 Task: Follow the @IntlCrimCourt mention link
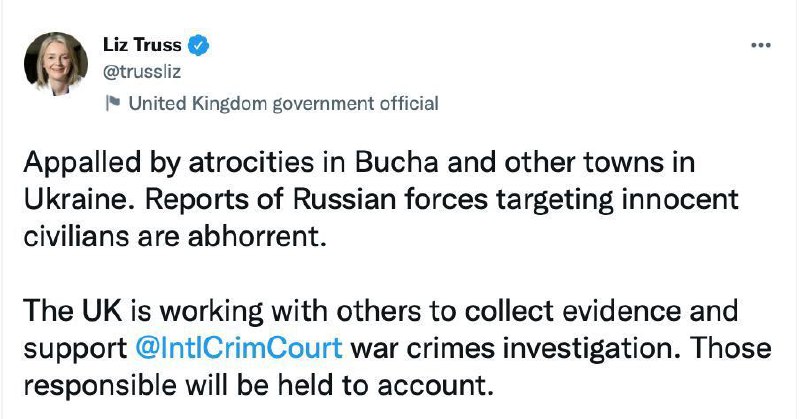tap(238, 353)
